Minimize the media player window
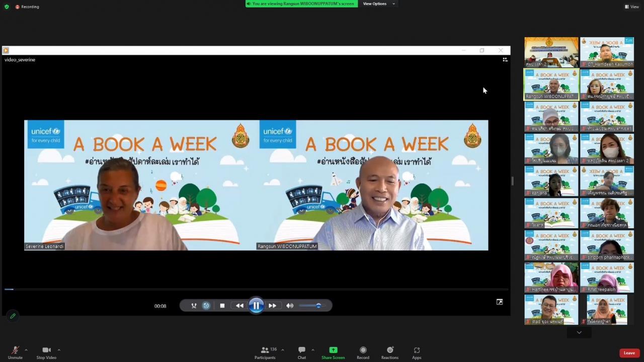The image size is (644, 362). [x=463, y=50]
